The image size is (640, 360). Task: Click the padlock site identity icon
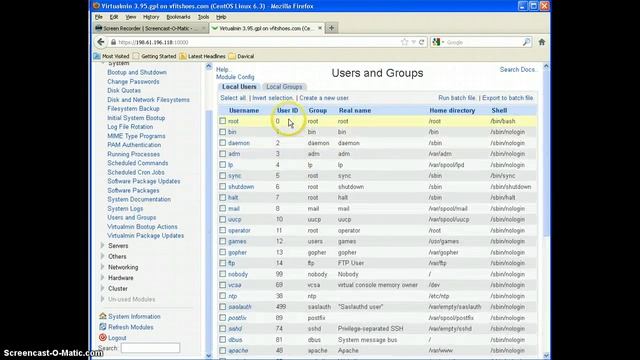[x=113, y=42]
